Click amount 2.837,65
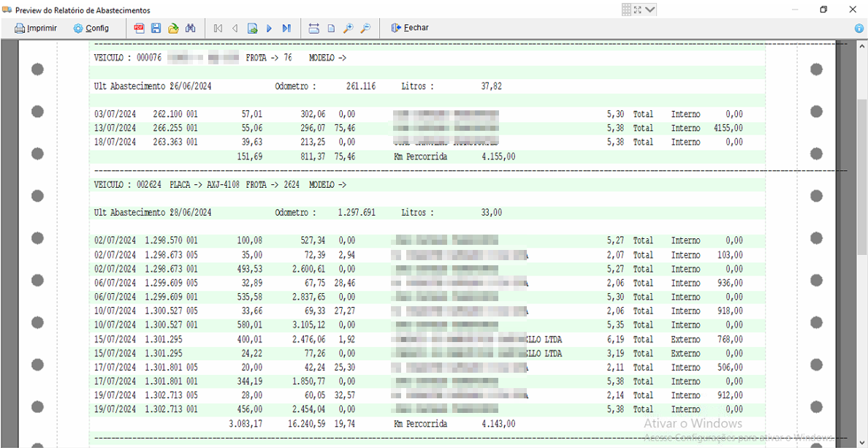 click(x=308, y=297)
